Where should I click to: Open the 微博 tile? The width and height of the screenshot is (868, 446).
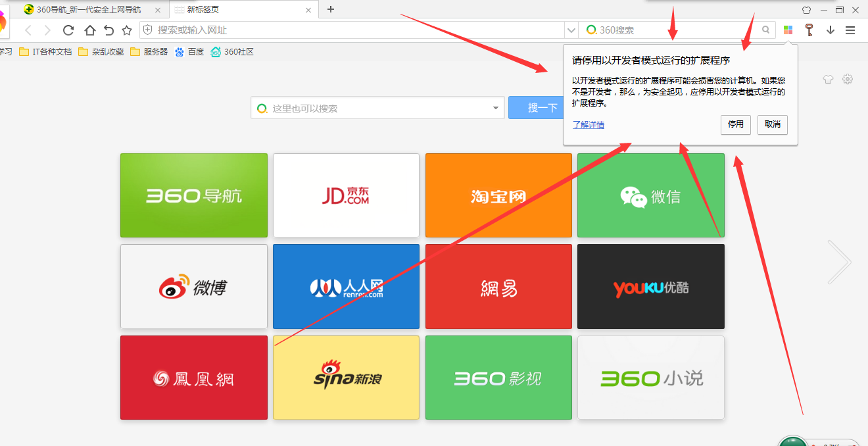(x=194, y=287)
